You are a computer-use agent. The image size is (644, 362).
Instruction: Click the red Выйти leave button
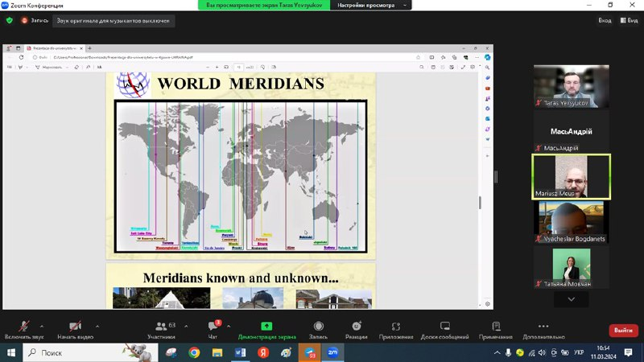pyautogui.click(x=623, y=331)
